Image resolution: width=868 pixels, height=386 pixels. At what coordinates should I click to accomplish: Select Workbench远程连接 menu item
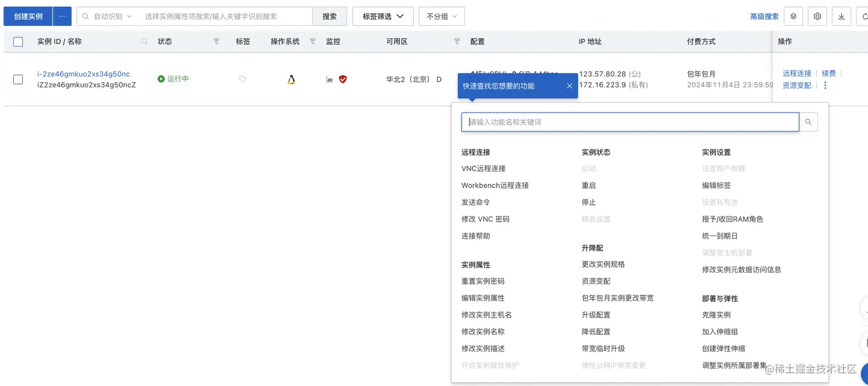tap(495, 186)
